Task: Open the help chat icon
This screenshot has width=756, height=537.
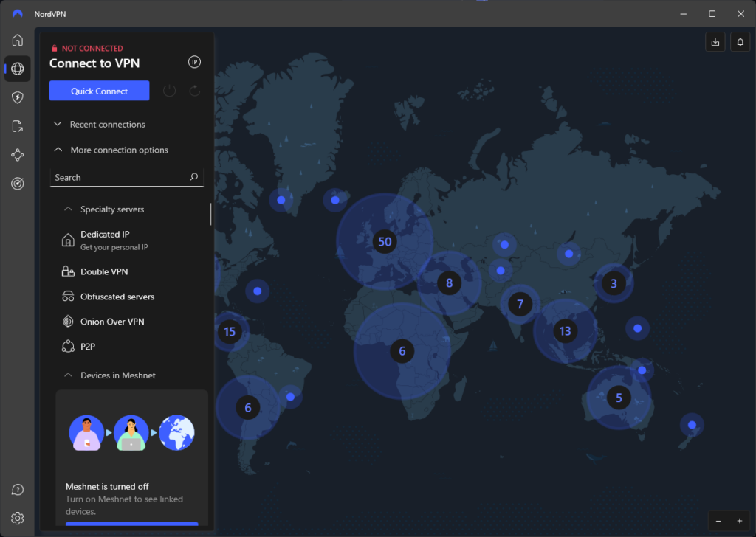Action: (x=18, y=490)
